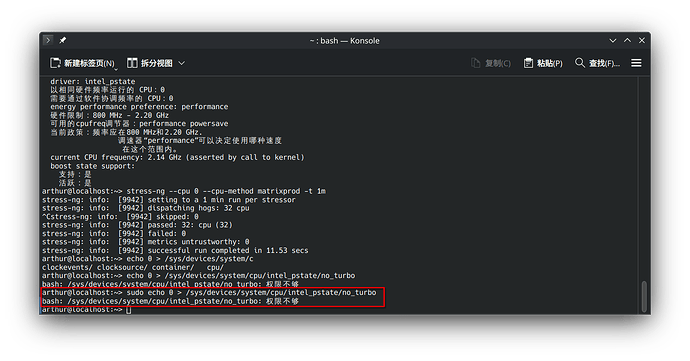Click the line "^Cstress-ng: info: [9942] skipped: 0"
This screenshot has width=690, height=361.
pos(120,217)
